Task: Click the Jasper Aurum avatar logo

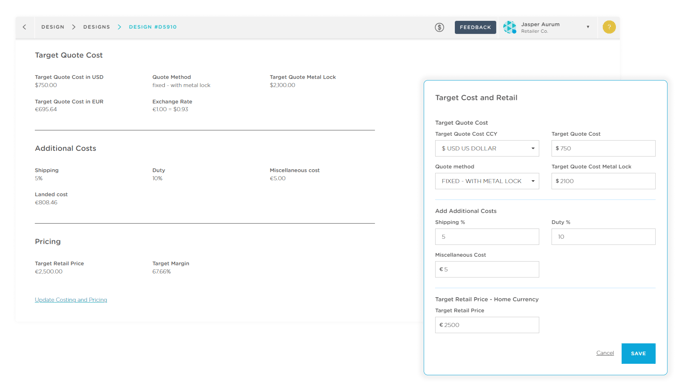Action: pos(509,27)
